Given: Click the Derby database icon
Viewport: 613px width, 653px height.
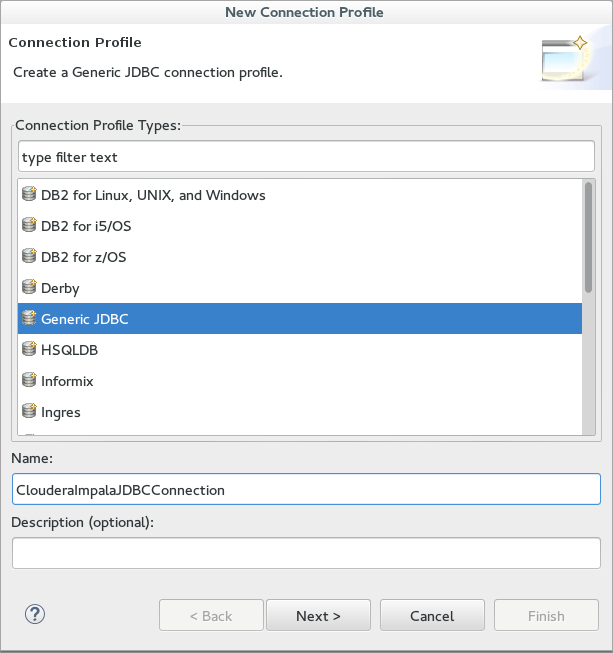Looking at the screenshot, I should click(x=29, y=287).
